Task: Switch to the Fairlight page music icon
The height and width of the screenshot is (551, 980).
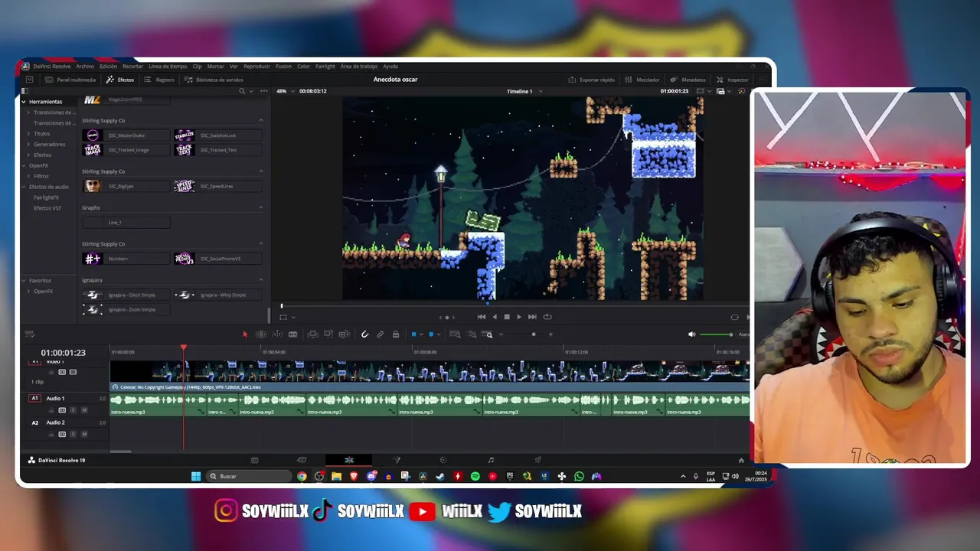Action: click(x=491, y=460)
